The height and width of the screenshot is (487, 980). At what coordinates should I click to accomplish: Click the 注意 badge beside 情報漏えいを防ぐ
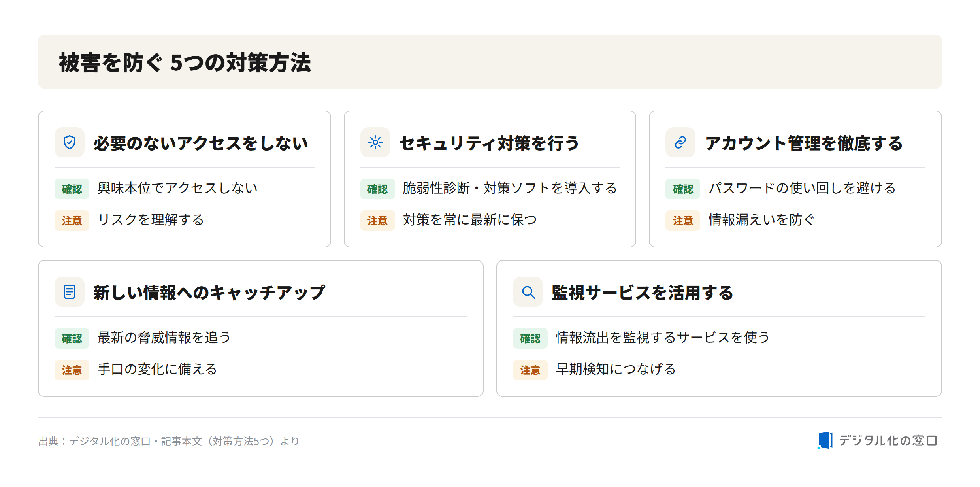(683, 221)
